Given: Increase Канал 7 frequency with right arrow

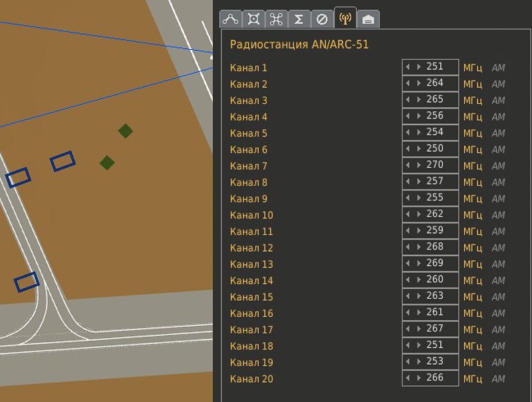Looking at the screenshot, I should click(x=418, y=166).
